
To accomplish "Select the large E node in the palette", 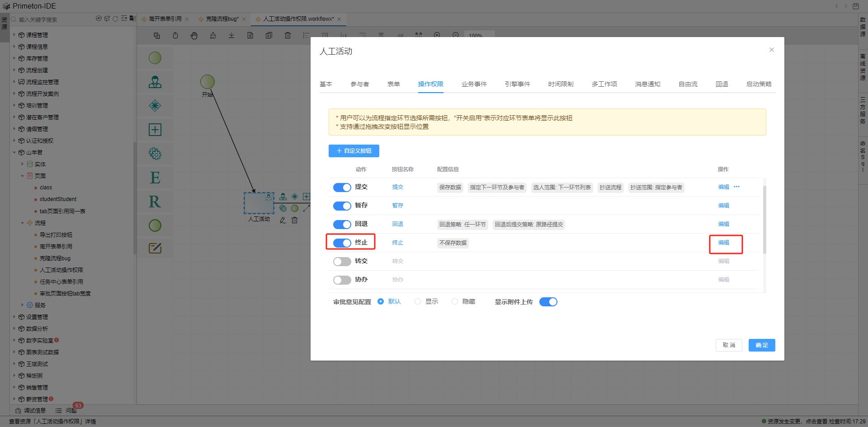I will point(155,178).
